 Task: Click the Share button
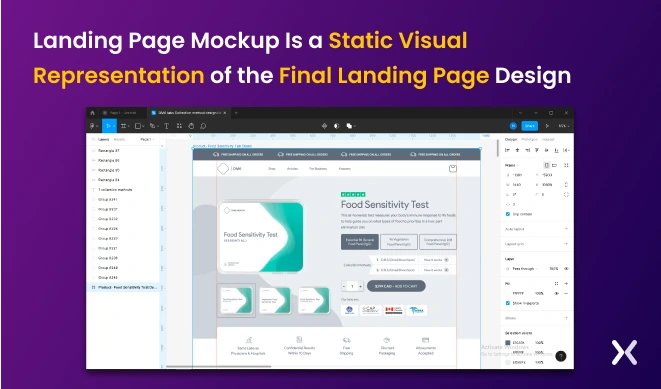530,126
